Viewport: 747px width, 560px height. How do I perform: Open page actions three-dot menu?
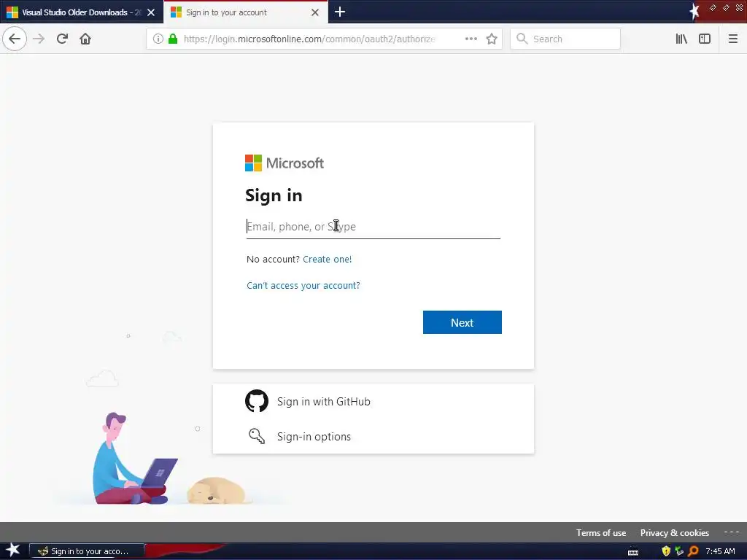[x=471, y=39]
